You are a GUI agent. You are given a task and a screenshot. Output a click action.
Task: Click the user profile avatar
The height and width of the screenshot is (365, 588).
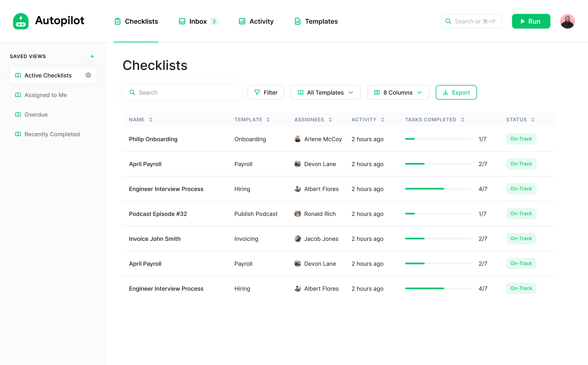point(567,21)
